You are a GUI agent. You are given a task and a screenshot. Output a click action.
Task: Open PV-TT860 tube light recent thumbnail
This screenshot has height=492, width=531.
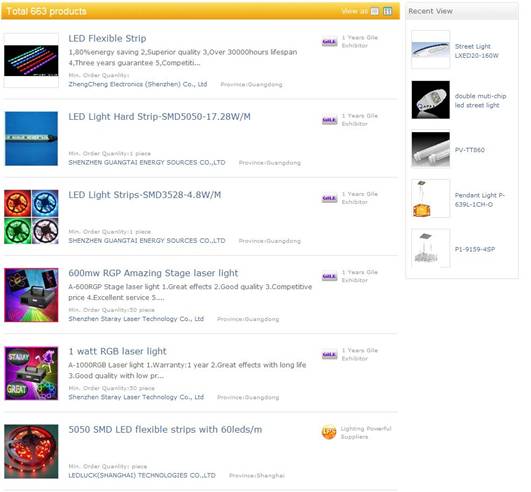430,150
